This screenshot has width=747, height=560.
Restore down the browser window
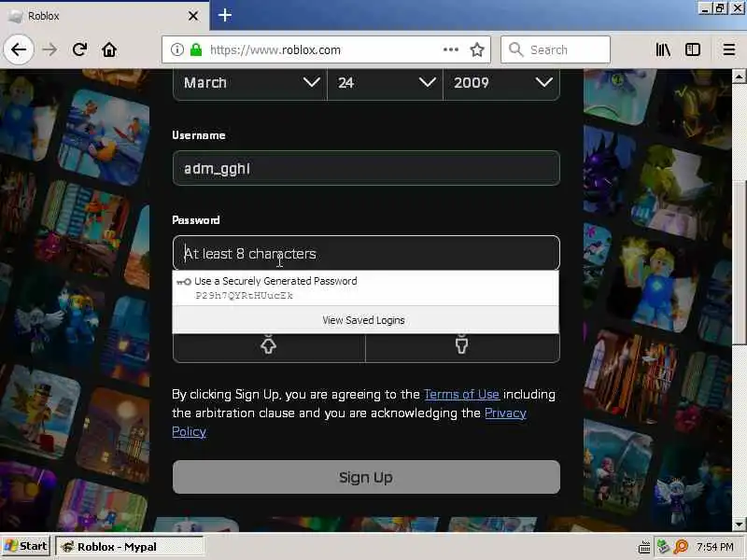[x=720, y=8]
